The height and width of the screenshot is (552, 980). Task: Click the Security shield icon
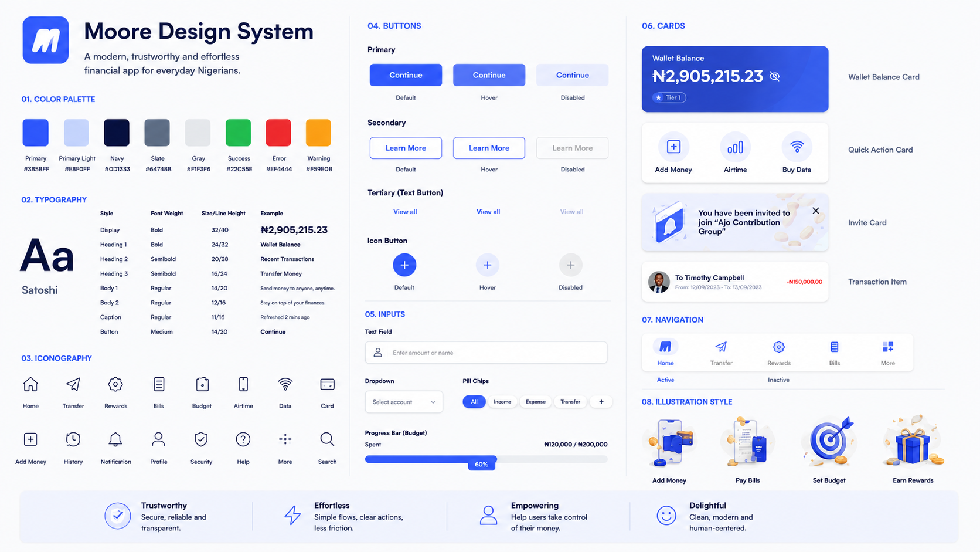pyautogui.click(x=201, y=439)
